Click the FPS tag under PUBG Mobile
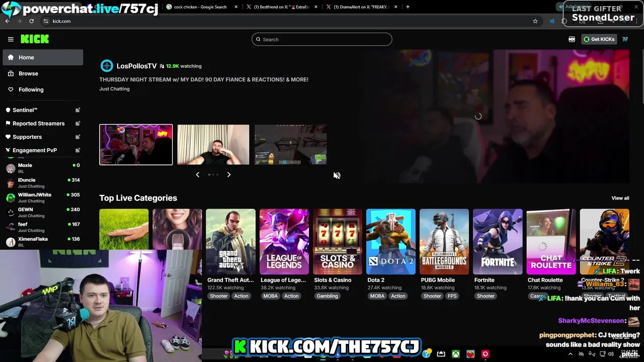The width and height of the screenshot is (644, 362). tap(452, 296)
